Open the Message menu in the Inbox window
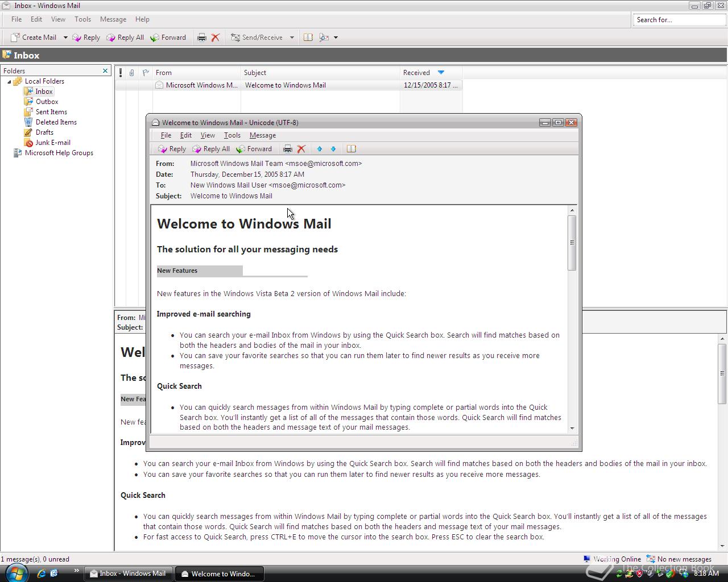 click(113, 19)
